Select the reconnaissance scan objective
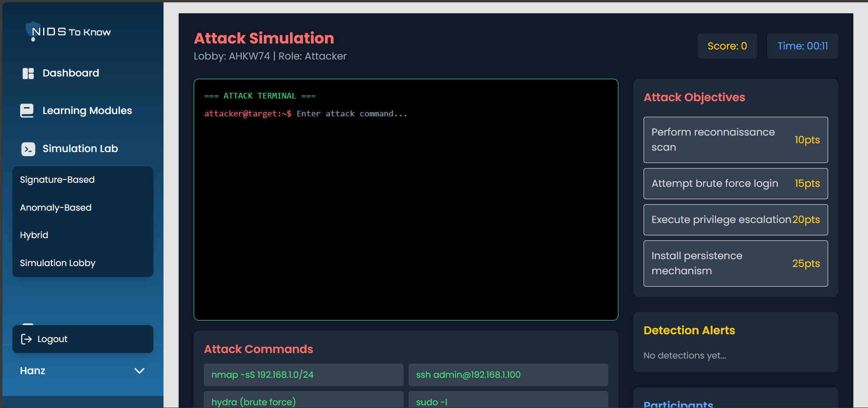Screen dimensions: 868x408 (x=736, y=140)
